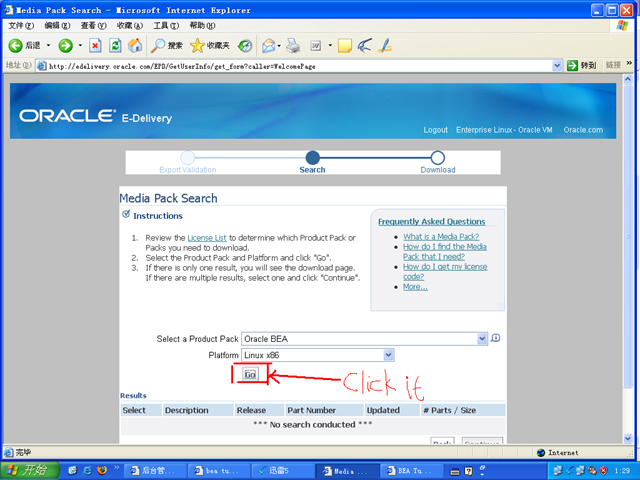Open the 查看(V) menu
The height and width of the screenshot is (480, 640).
93,26
